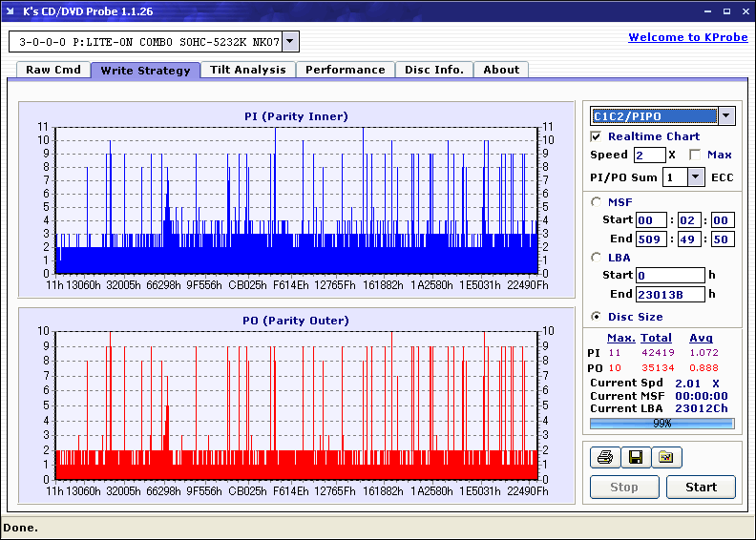Click the floppy disk save icon
Image resolution: width=756 pixels, height=540 pixels.
point(635,458)
